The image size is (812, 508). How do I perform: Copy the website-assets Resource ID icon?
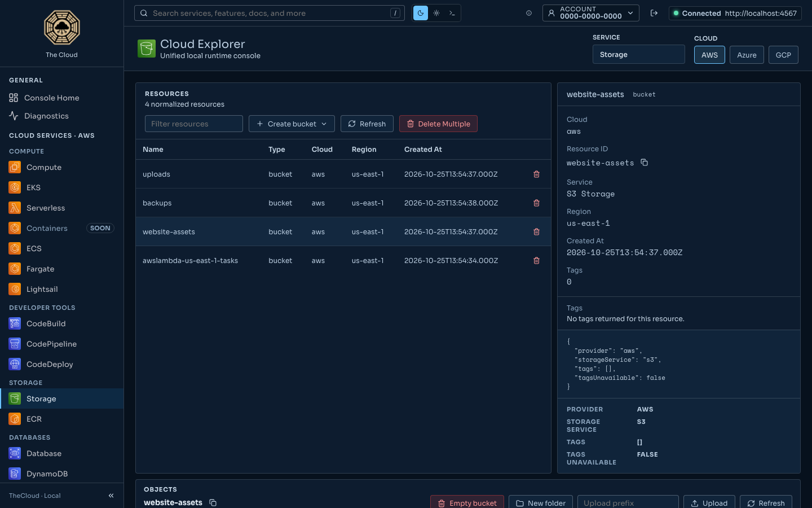point(645,163)
